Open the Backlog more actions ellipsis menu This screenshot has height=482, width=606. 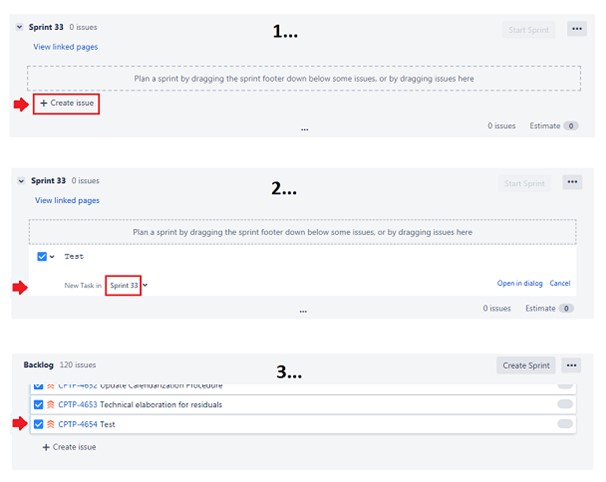(x=571, y=365)
